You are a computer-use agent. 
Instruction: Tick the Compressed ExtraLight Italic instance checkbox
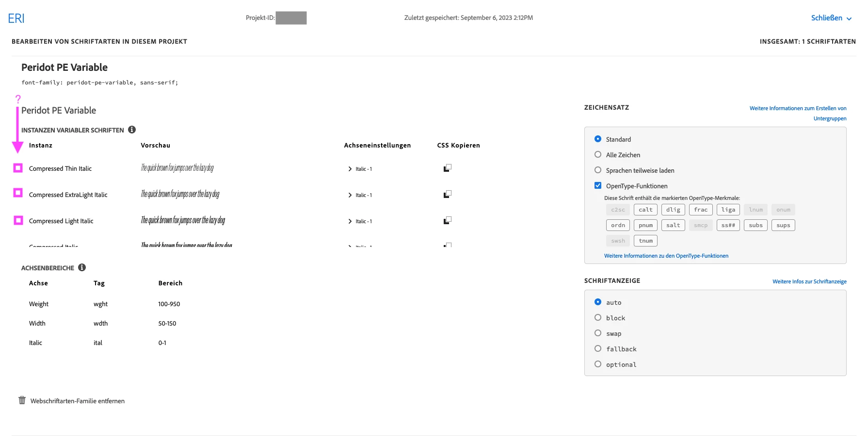coord(18,193)
